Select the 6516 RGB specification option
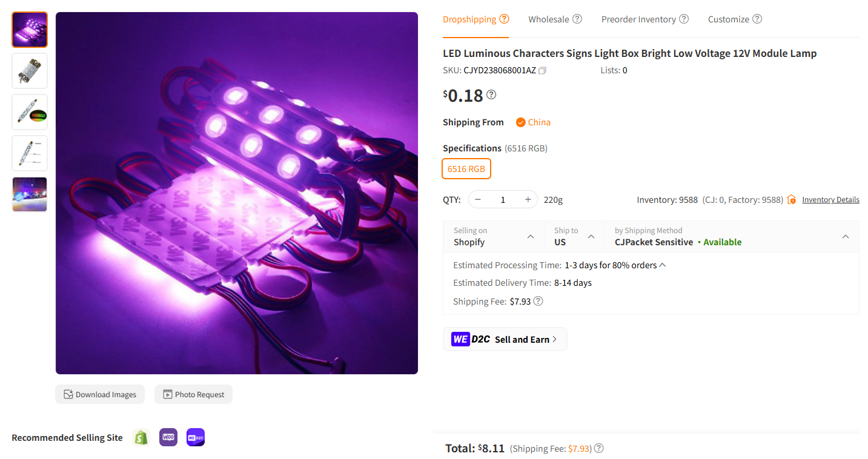 point(466,169)
